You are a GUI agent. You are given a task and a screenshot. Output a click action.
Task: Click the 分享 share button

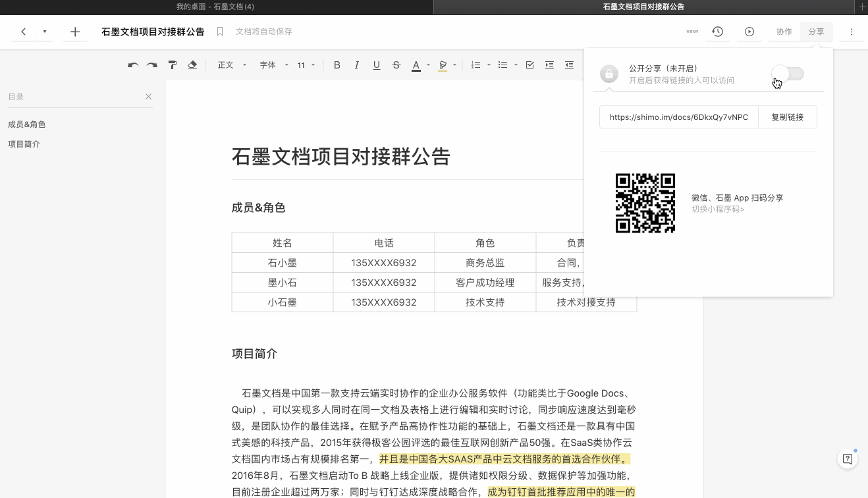(816, 32)
